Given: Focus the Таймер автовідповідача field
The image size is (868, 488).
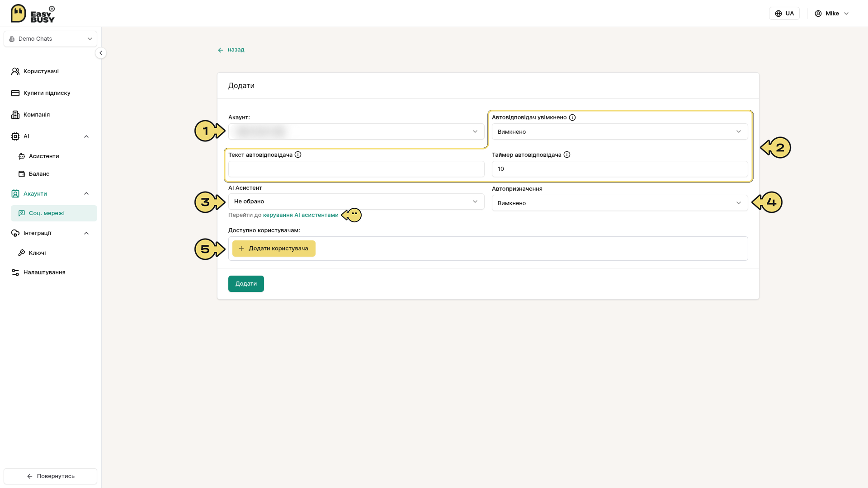Looking at the screenshot, I should coord(620,169).
